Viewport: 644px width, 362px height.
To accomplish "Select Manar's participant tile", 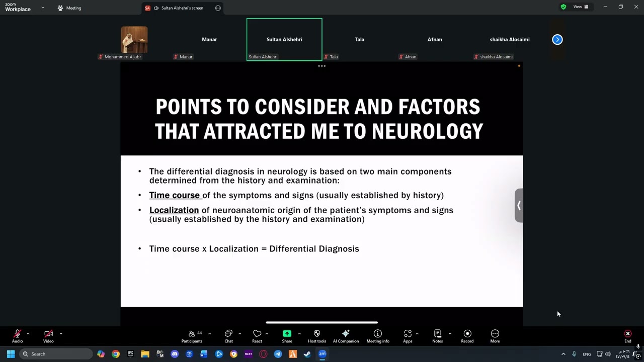I will click(209, 39).
